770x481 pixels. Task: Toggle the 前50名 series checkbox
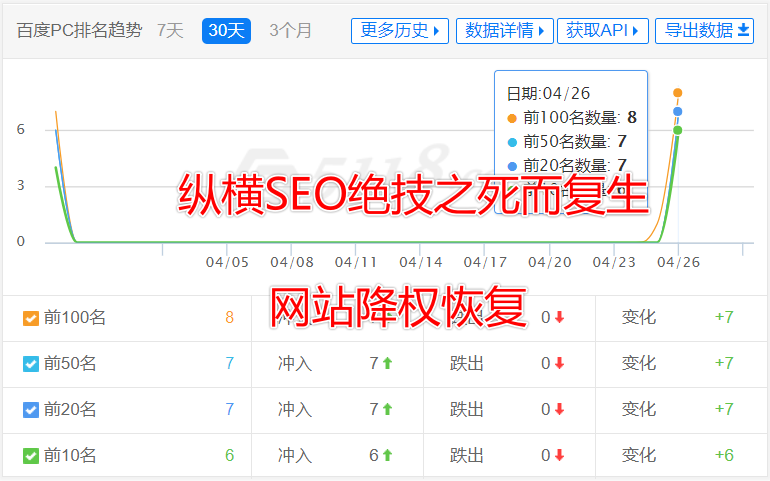pyautogui.click(x=31, y=364)
